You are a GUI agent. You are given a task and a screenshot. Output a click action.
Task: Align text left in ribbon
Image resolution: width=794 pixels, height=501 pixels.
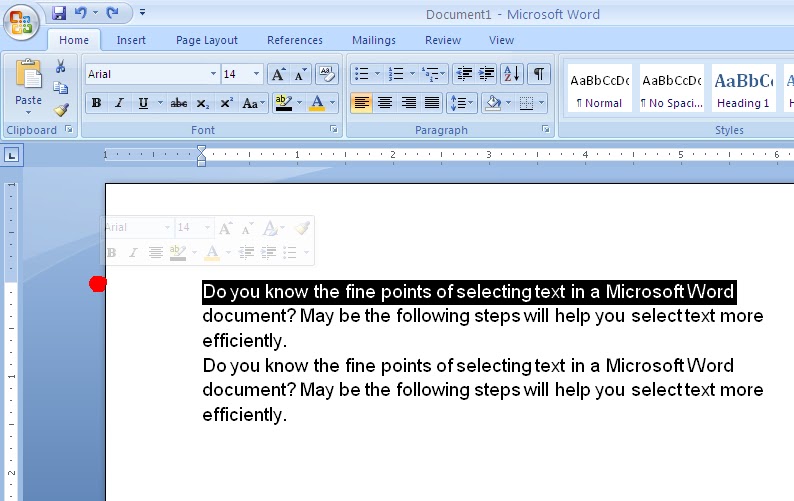[361, 103]
